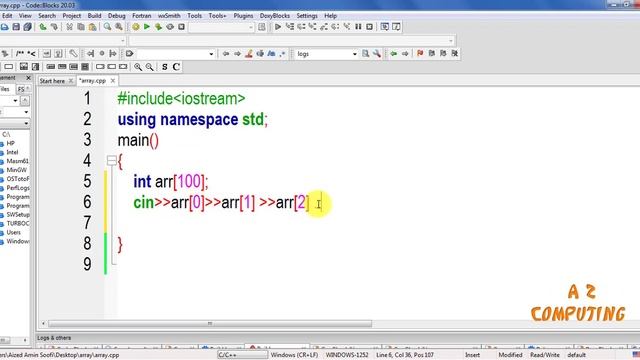Redo the last edit
640x360 pixels.
pos(54,27)
